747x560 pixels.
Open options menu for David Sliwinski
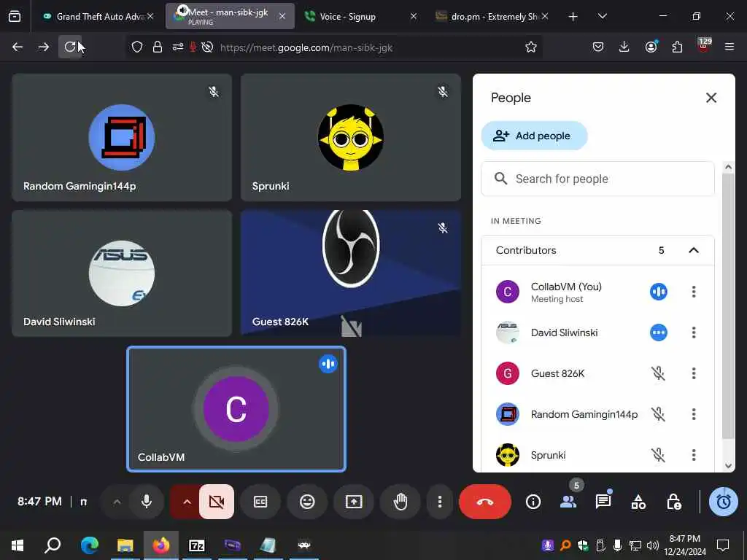coord(694,332)
